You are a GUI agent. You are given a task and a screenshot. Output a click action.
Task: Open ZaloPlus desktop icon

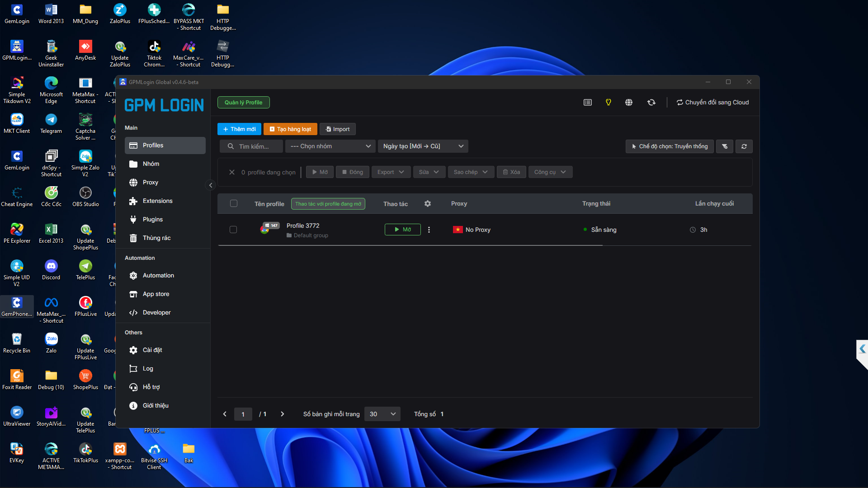pos(120,14)
